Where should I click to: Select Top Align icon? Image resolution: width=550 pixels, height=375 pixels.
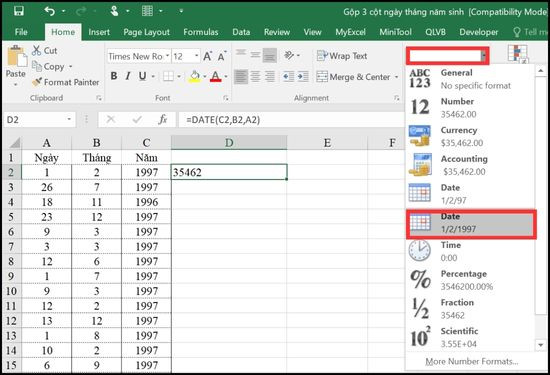click(x=241, y=53)
